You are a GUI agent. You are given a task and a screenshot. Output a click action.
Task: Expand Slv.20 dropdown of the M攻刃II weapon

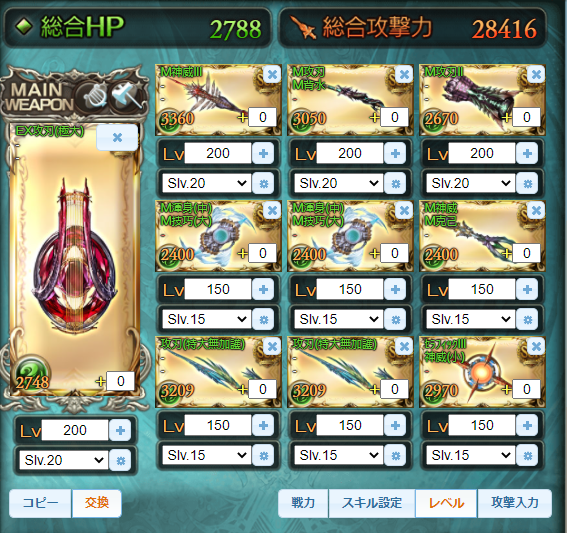470,183
